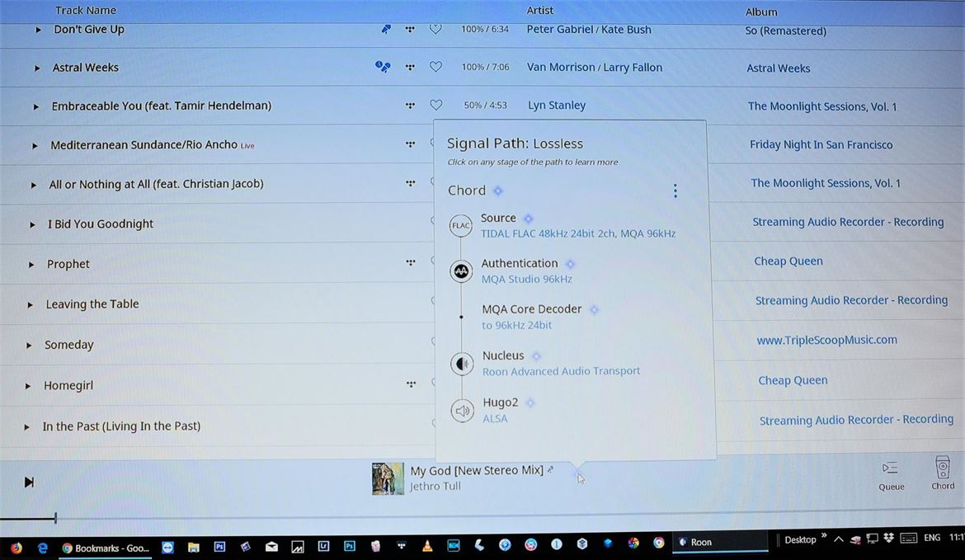Open VLC media player from the taskbar
965x560 pixels.
click(427, 546)
